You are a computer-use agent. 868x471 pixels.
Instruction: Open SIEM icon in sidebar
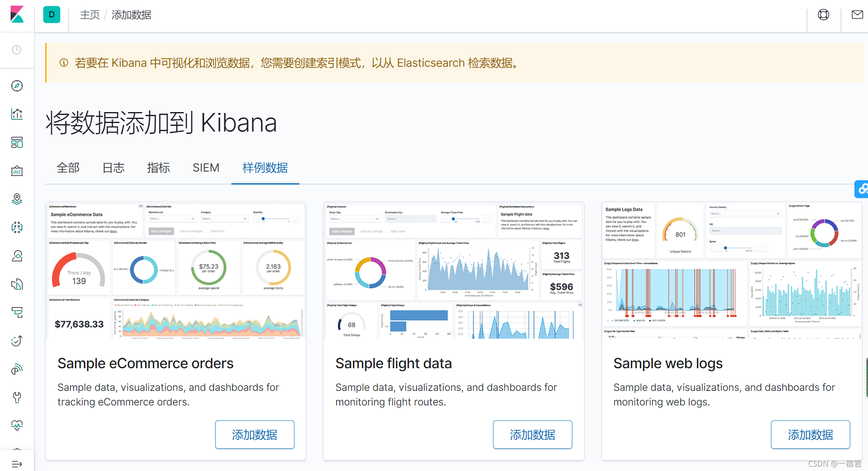click(x=17, y=369)
